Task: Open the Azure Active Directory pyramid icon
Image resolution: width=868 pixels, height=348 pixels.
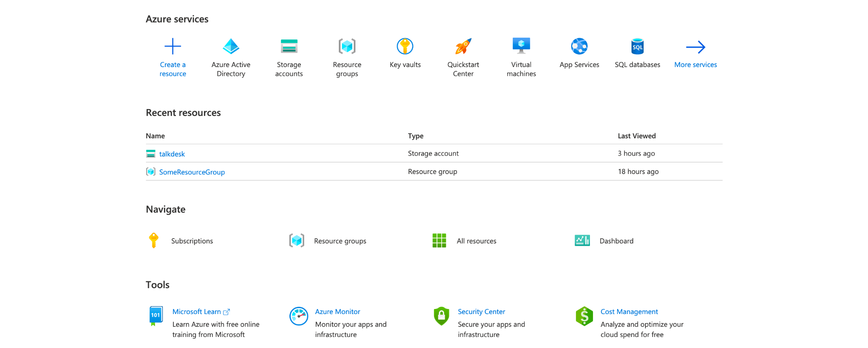Action: (231, 46)
